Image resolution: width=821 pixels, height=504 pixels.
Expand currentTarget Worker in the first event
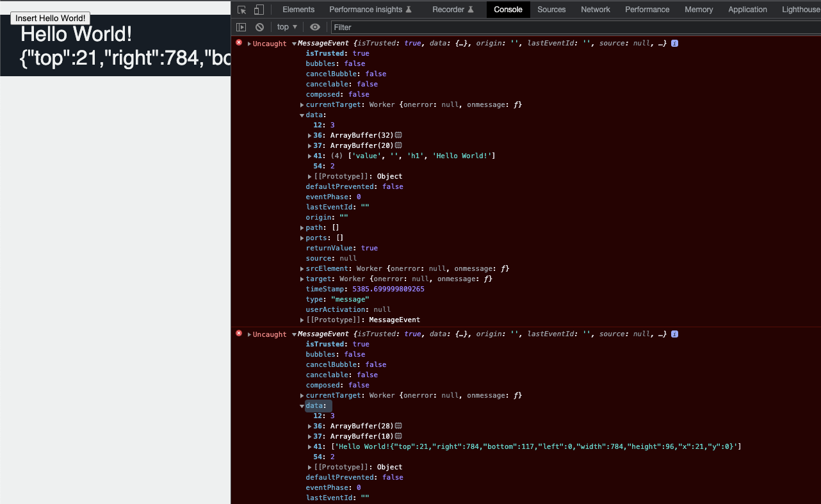[x=302, y=105]
